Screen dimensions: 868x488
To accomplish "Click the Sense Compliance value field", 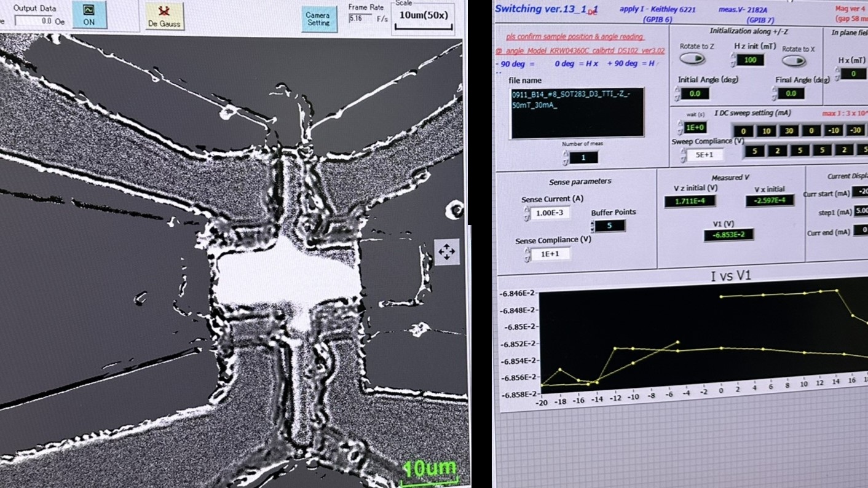I will (551, 254).
